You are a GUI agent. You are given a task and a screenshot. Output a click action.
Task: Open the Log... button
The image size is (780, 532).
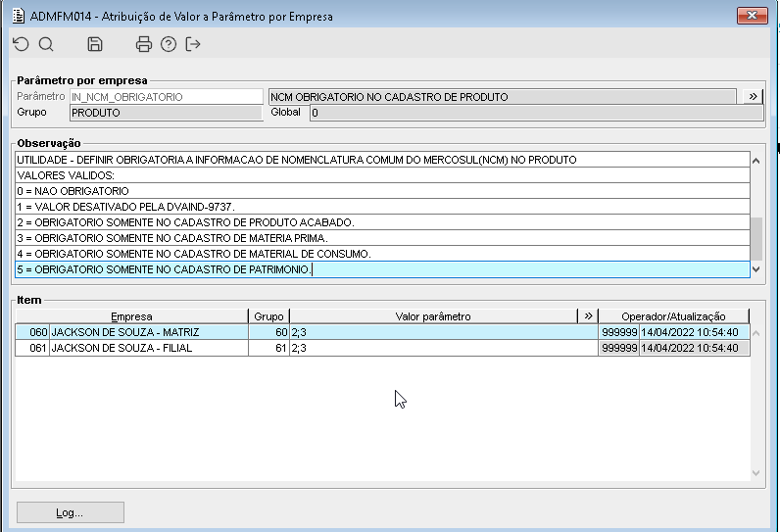point(71,512)
